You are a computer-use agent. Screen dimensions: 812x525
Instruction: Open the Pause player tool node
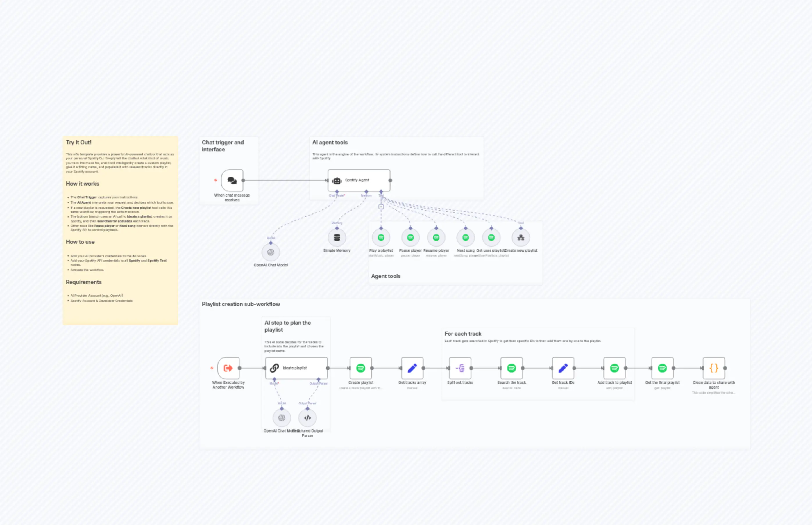[410, 238]
